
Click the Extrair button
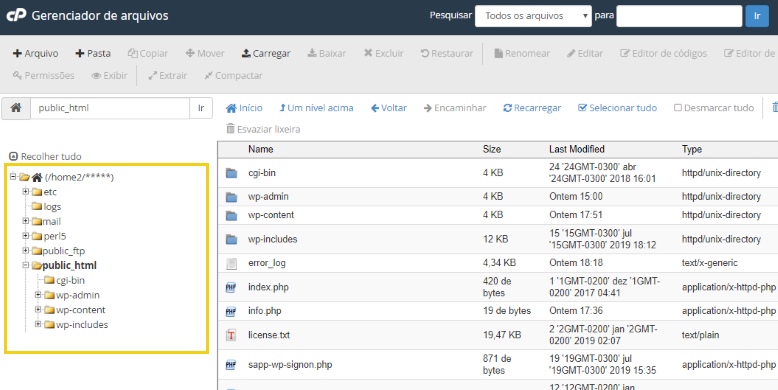tap(168, 75)
